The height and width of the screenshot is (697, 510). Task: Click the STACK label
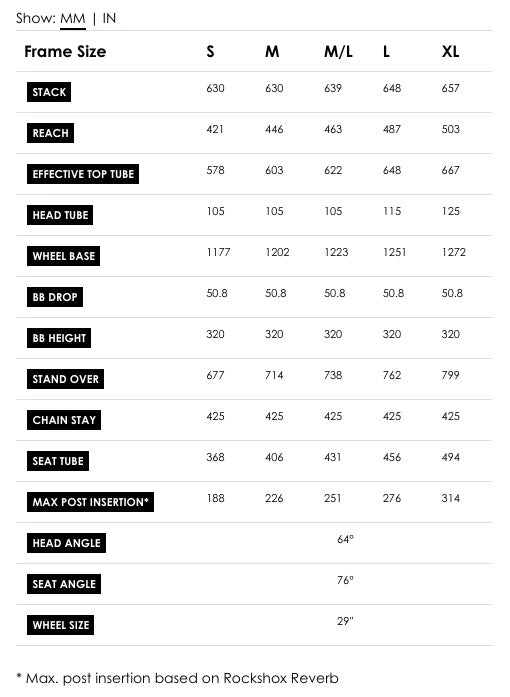[x=49, y=92]
